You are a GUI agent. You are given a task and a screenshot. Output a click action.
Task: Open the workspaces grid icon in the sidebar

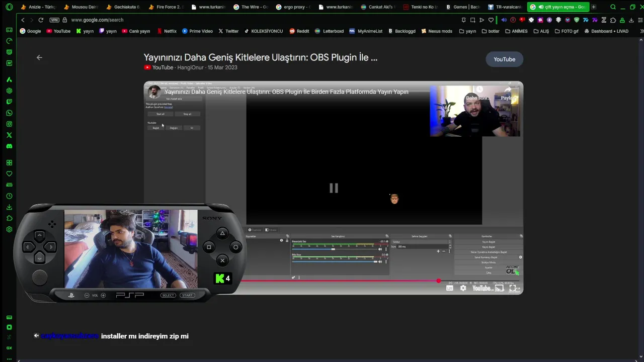pos(9,163)
